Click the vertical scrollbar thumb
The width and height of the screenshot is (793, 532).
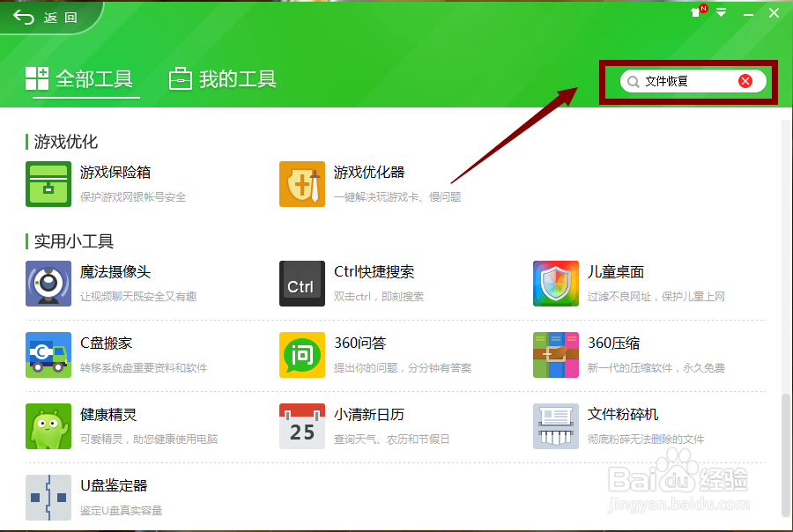[786, 455]
